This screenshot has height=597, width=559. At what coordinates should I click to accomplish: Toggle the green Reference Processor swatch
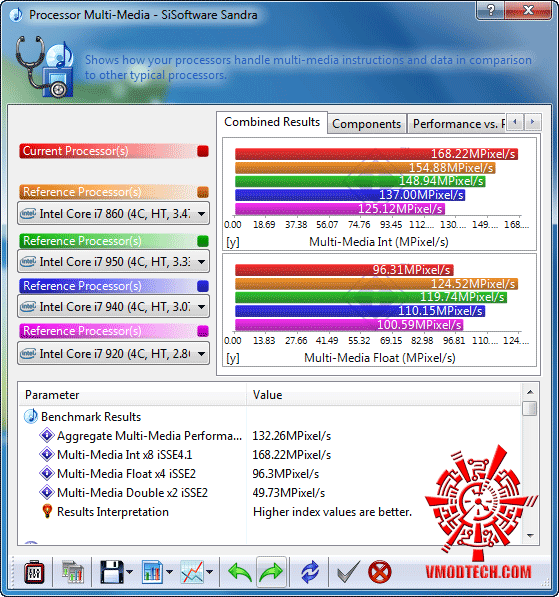[203, 241]
